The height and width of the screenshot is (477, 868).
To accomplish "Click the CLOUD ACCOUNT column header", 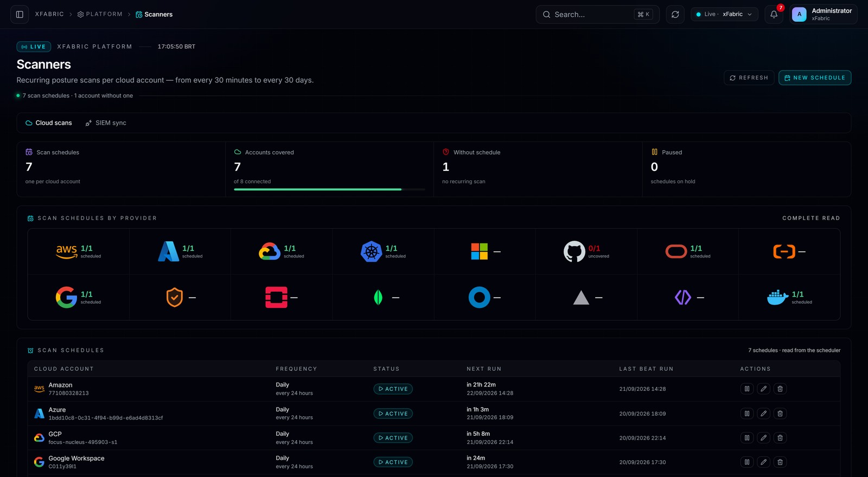I will [x=63, y=369].
